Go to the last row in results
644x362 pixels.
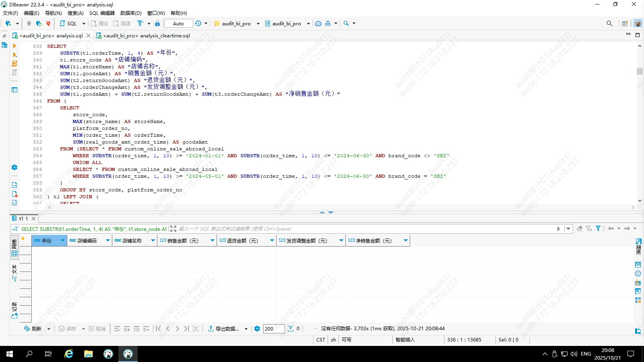186,329
